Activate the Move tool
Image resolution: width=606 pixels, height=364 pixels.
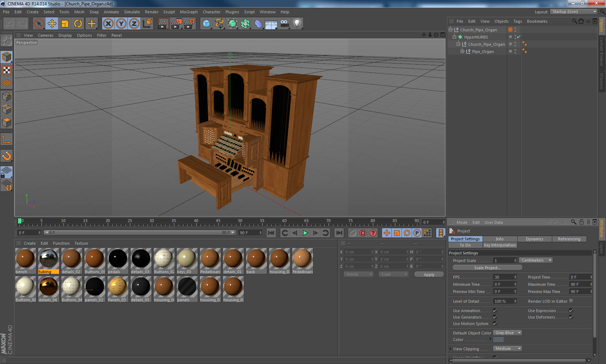(x=52, y=24)
